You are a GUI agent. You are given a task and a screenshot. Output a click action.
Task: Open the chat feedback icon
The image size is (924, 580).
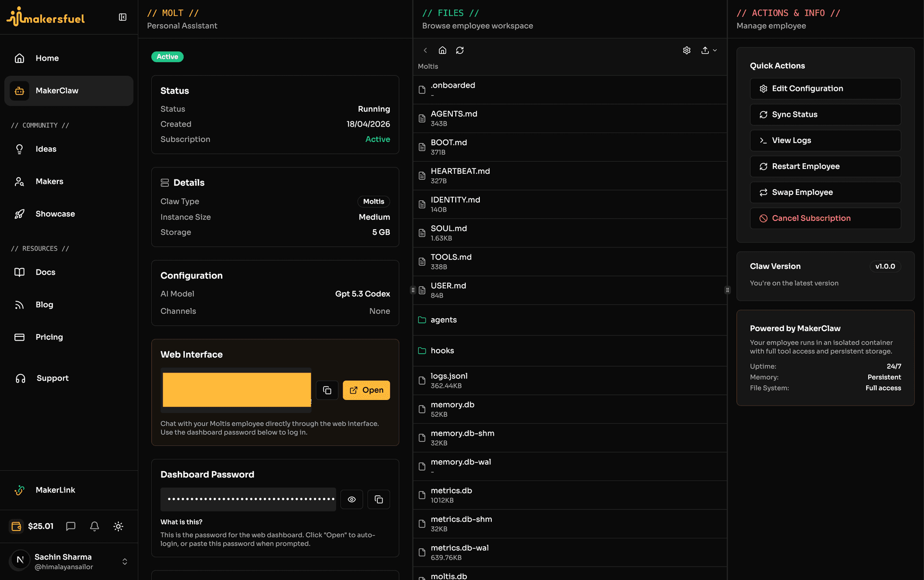(x=71, y=526)
